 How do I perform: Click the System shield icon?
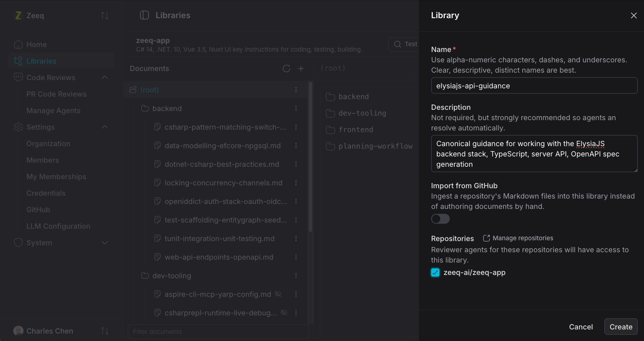pyautogui.click(x=18, y=243)
